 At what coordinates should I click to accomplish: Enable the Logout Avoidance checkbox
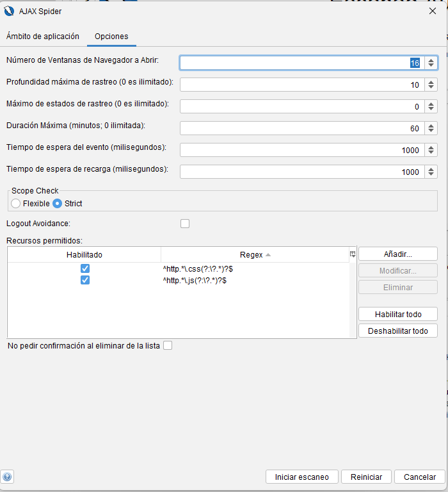click(x=185, y=224)
